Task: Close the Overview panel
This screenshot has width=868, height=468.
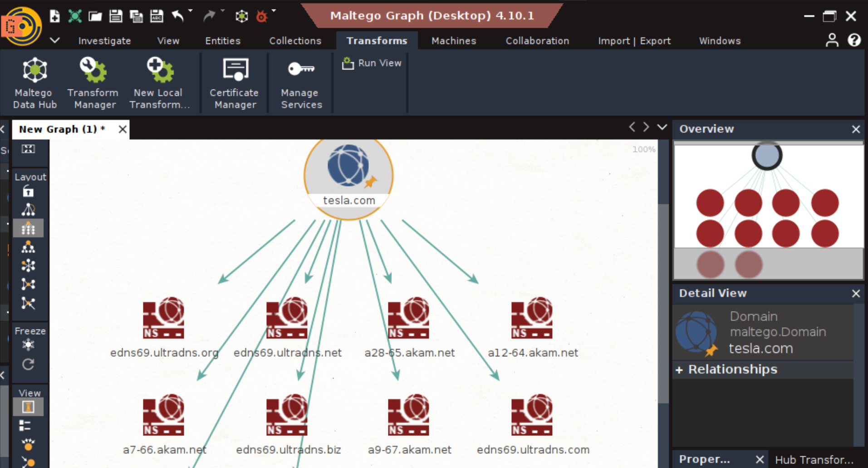Action: tap(856, 129)
